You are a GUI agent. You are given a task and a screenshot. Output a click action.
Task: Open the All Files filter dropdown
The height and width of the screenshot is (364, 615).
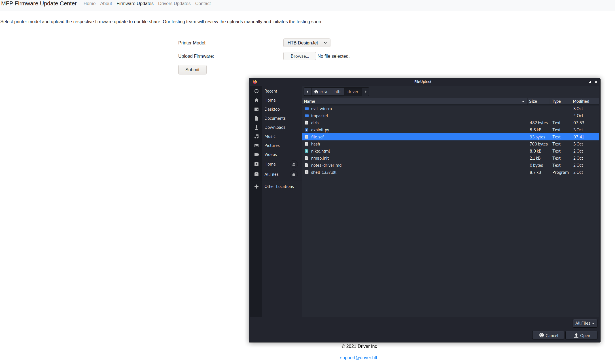(x=585, y=323)
